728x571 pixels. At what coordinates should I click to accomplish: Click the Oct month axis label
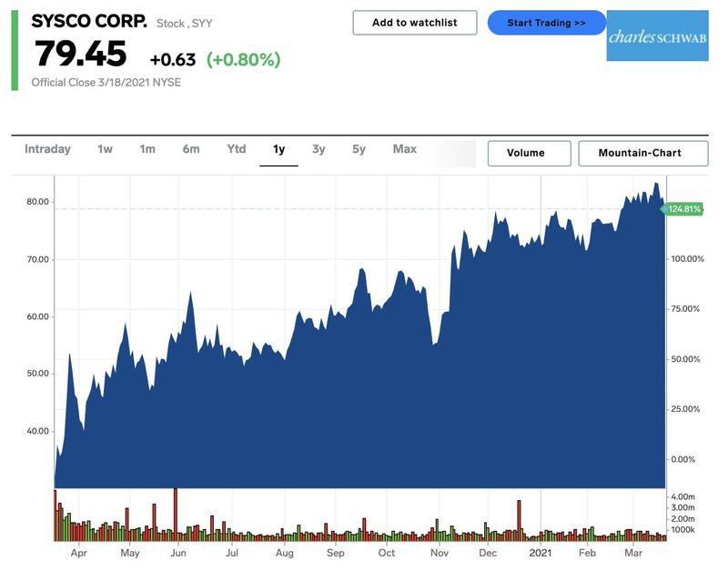[x=387, y=553]
